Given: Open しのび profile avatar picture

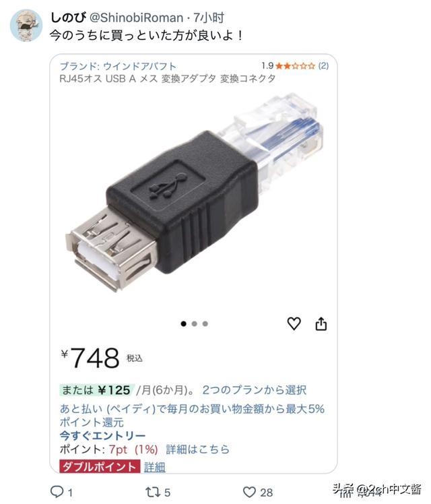Looking at the screenshot, I should coord(26,26).
